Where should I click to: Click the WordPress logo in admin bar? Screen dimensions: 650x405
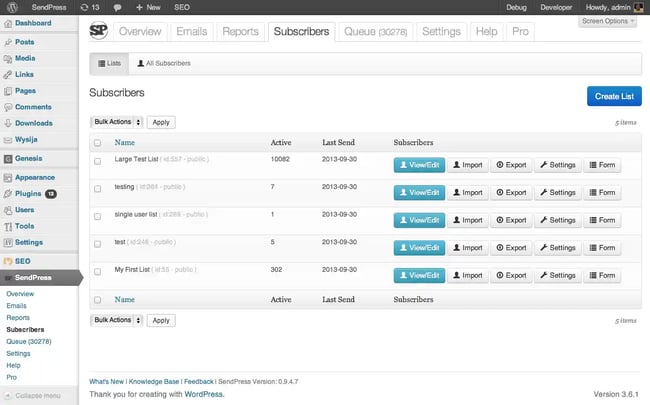(9, 7)
